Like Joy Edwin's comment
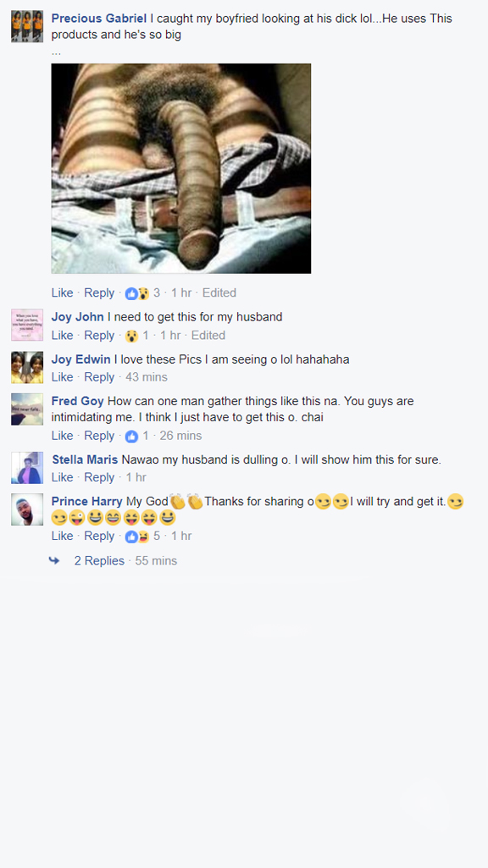 tap(62, 377)
